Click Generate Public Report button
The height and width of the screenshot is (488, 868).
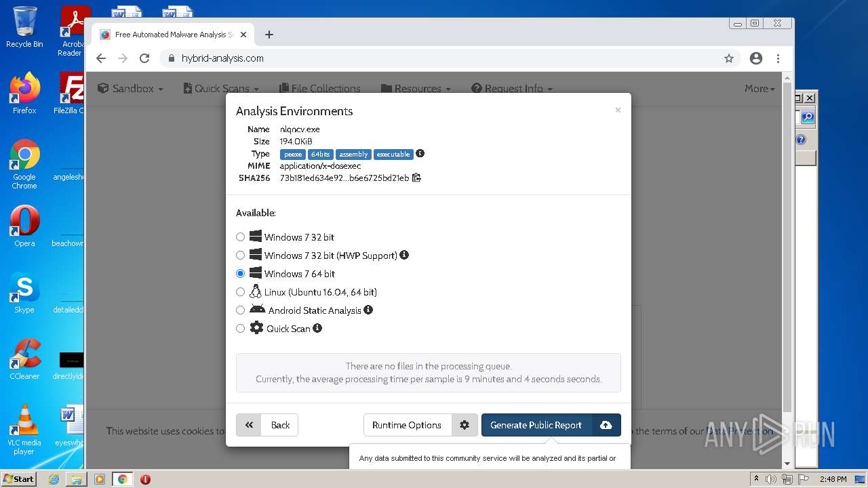coord(536,425)
